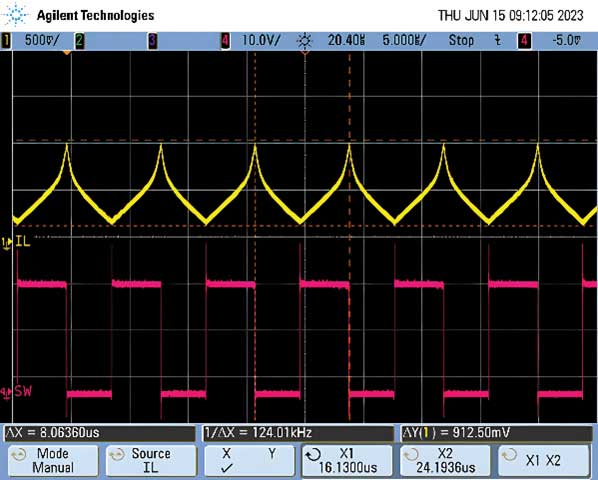Click the Stop run status indicator
Screen dimensions: 598x480
tap(461, 40)
